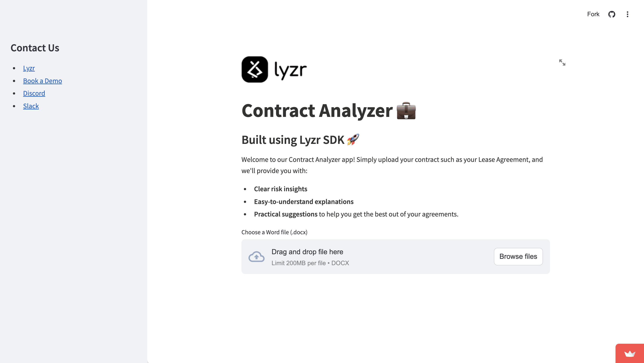Open the GitHub repository icon
Viewport: 644px width, 363px height.
point(612,14)
